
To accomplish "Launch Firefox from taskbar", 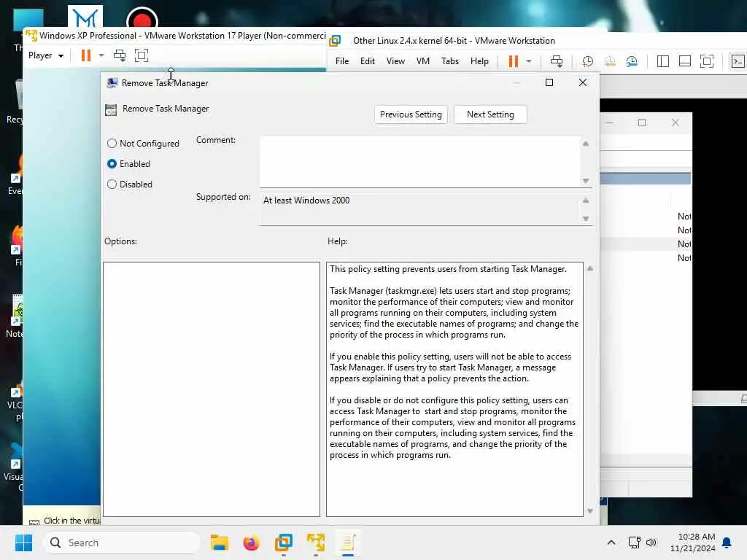I will pos(251,542).
